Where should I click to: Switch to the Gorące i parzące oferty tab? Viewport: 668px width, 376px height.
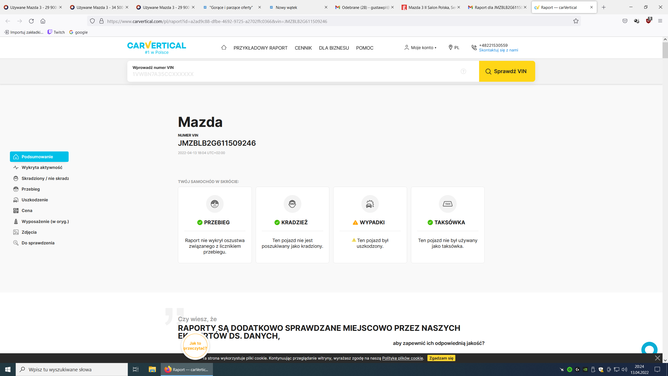(x=232, y=7)
